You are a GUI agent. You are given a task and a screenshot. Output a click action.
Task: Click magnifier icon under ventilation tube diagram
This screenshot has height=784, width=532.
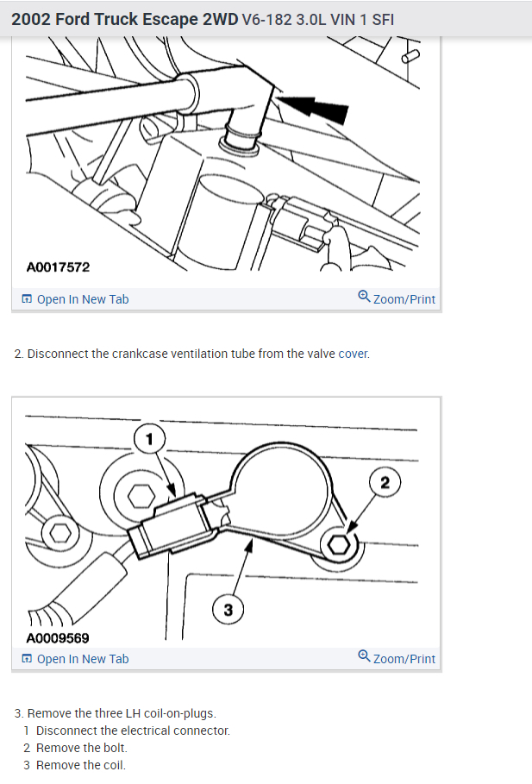pos(364,296)
